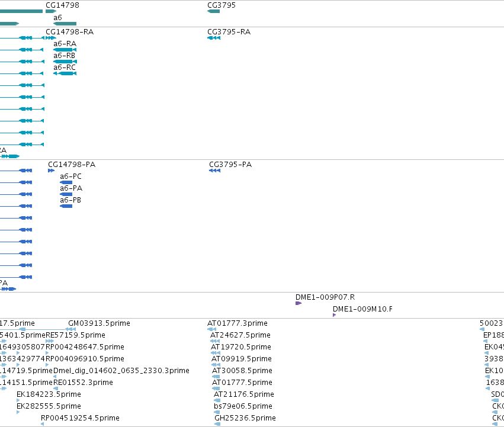The image size is (504, 427).
Task: Select the a6-PA CDS bar
Action: tap(66, 194)
